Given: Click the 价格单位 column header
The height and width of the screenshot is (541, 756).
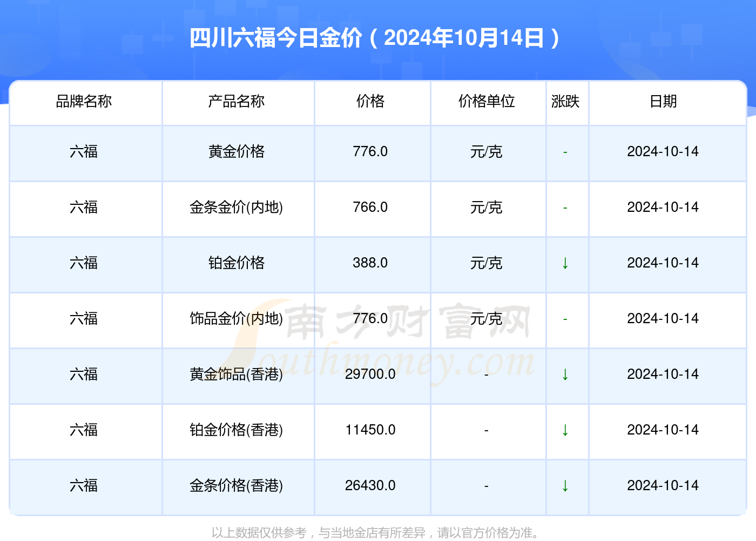Looking at the screenshot, I should (487, 101).
